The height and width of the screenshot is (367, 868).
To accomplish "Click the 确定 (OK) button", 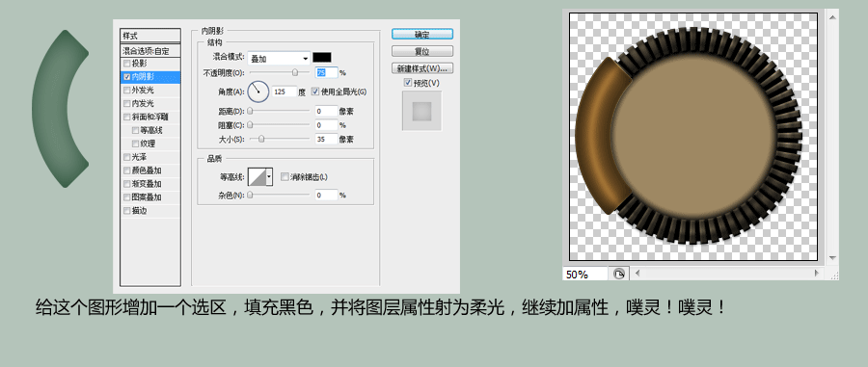I will tap(422, 35).
